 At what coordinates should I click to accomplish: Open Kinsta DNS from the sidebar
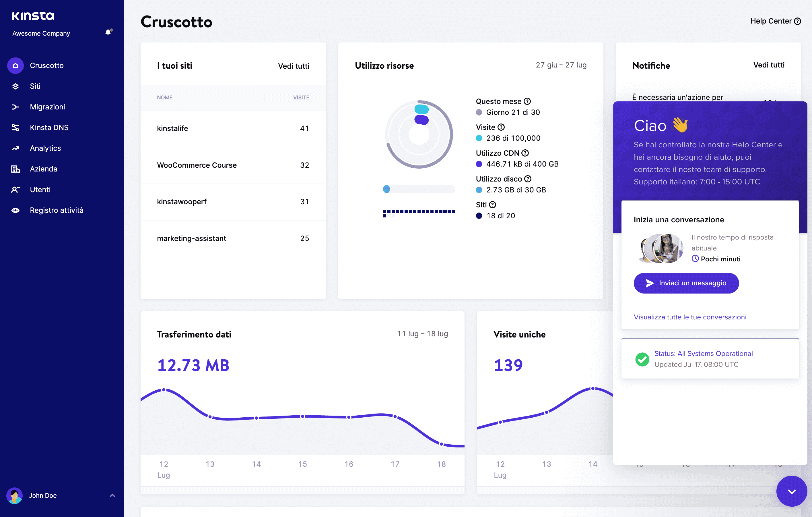pos(49,127)
